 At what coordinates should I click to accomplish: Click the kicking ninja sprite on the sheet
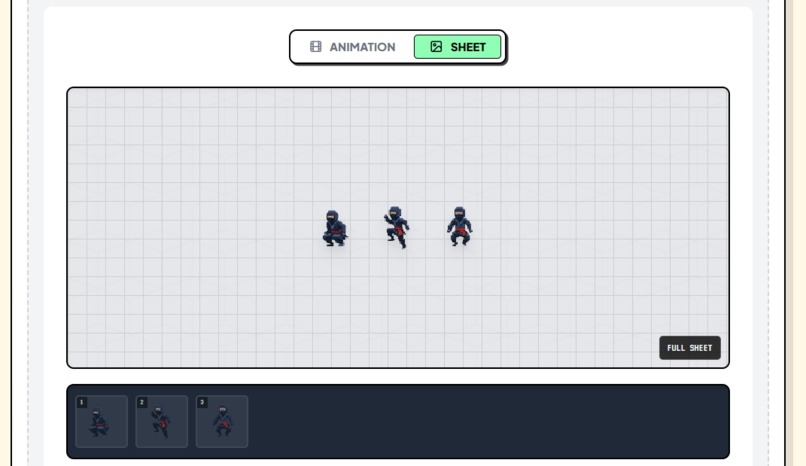396,227
